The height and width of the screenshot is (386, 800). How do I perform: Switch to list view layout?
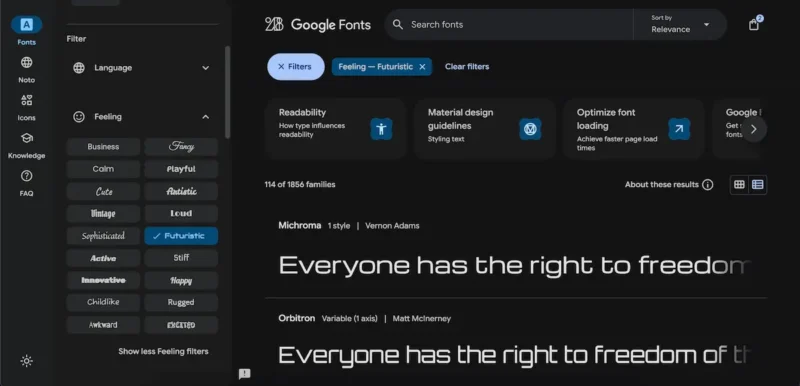758,185
